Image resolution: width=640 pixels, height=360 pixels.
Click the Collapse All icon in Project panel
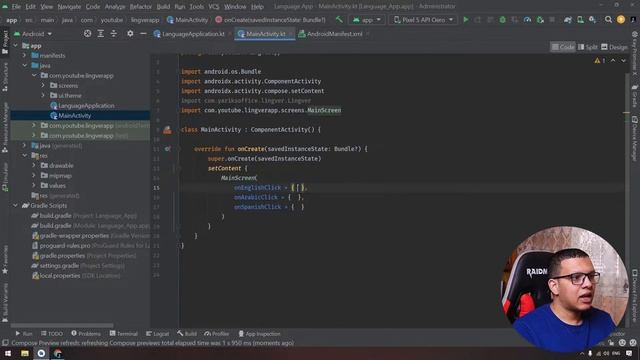113,33
